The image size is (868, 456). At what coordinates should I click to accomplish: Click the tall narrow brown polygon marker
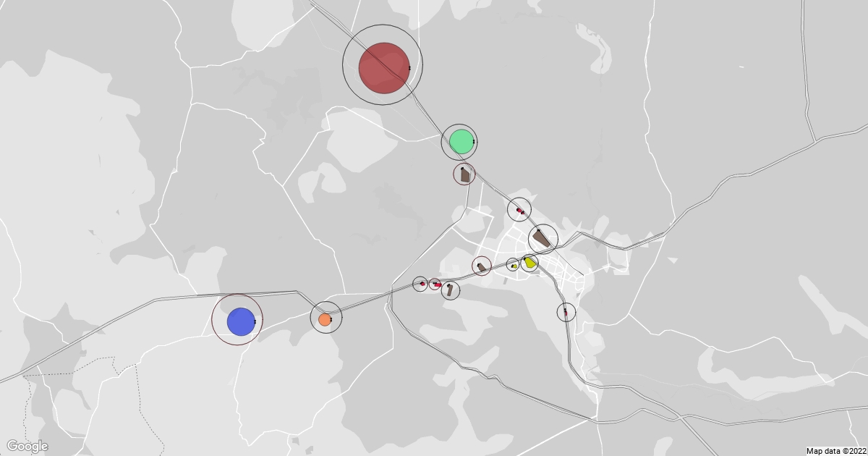(x=451, y=290)
